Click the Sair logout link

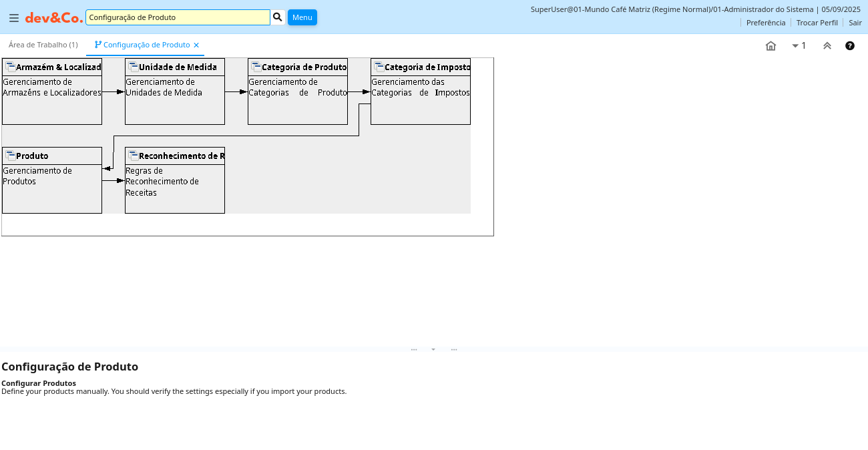click(855, 23)
